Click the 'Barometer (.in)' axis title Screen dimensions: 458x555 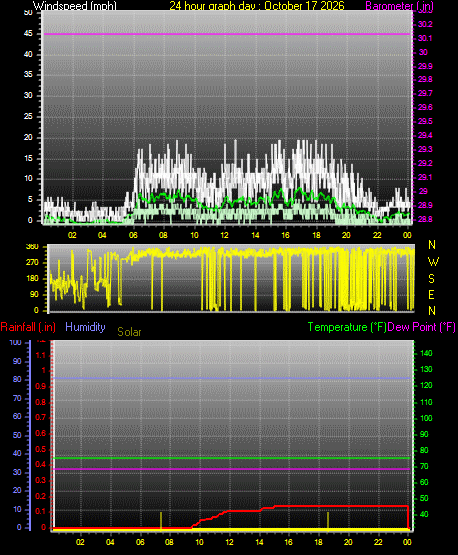tap(400, 6)
